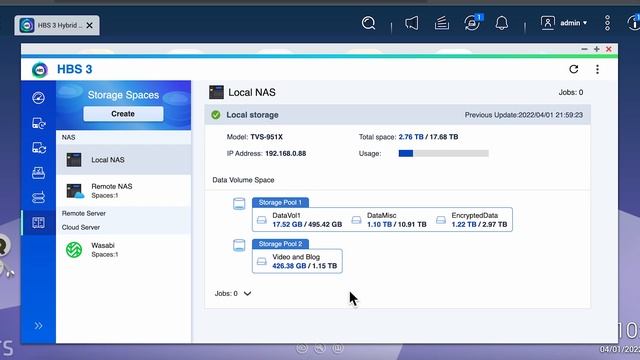Open the admin user dropdown
The width and height of the screenshot is (640, 360).
(564, 23)
